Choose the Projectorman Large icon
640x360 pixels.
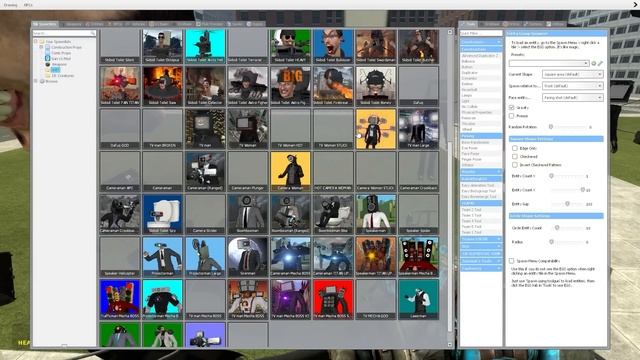pyautogui.click(x=205, y=257)
